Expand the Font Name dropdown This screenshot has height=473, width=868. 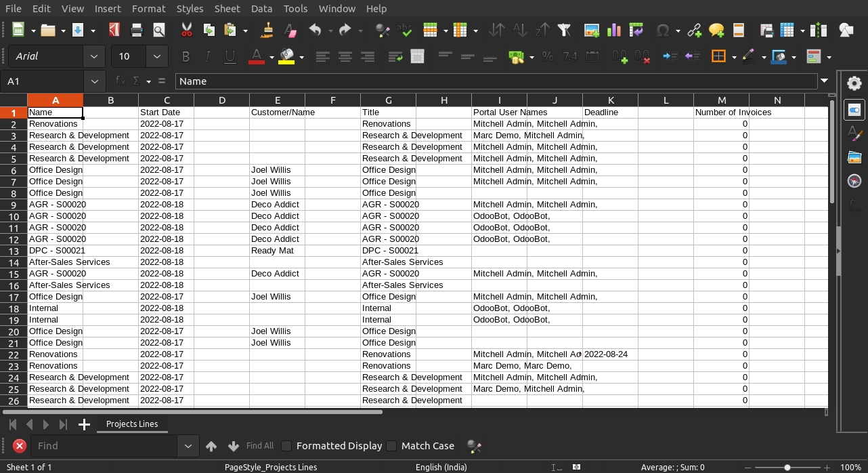point(94,57)
